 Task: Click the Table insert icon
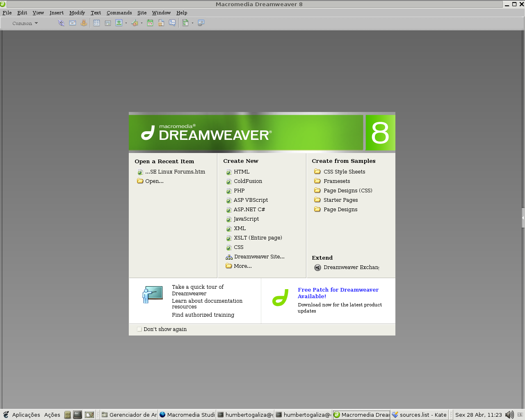(97, 23)
